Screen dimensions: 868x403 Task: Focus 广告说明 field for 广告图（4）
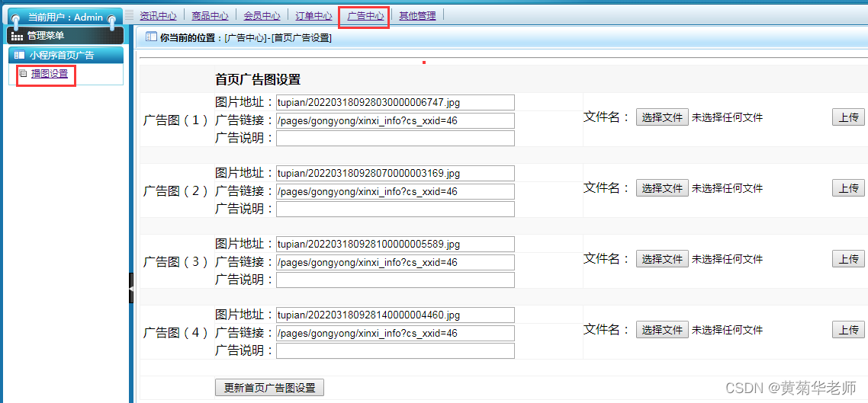click(x=395, y=350)
